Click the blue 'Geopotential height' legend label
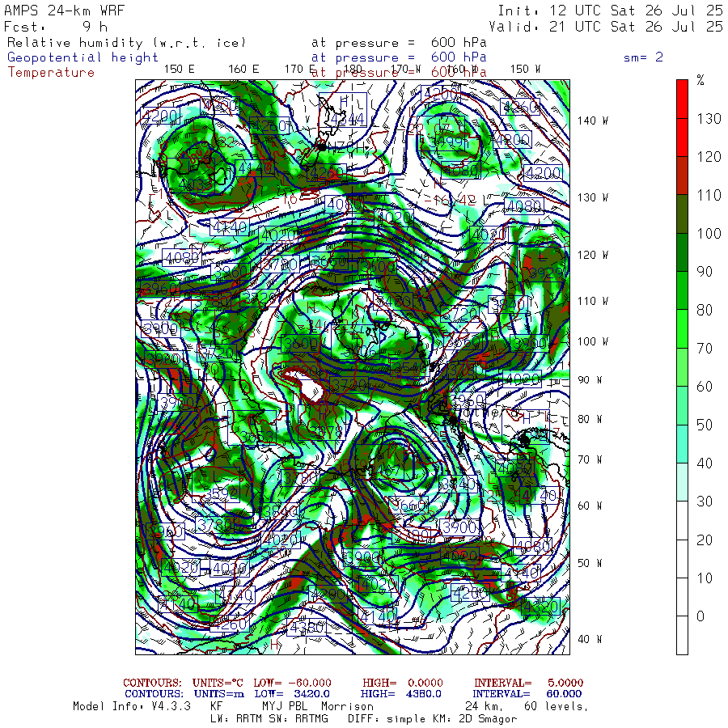 pyautogui.click(x=83, y=57)
